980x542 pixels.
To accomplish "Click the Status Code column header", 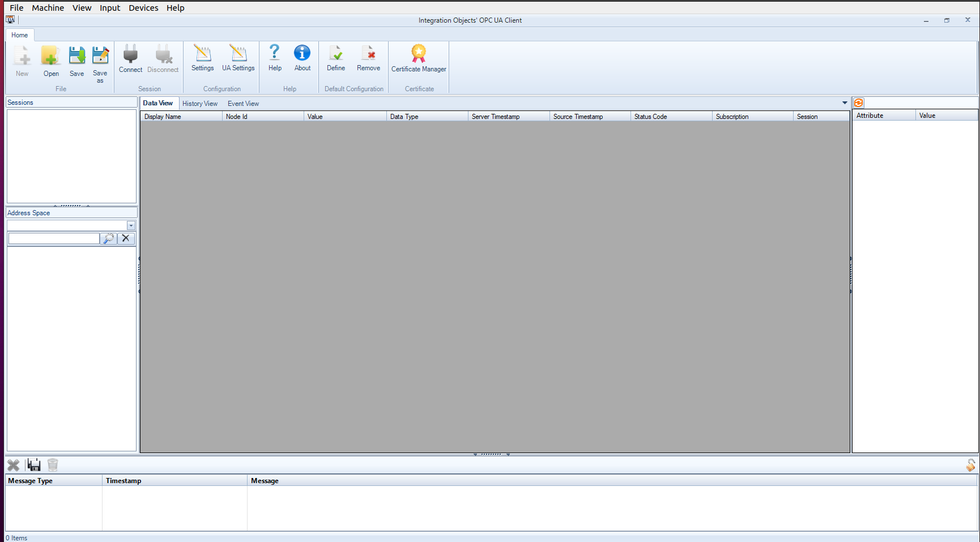I will pyautogui.click(x=671, y=117).
